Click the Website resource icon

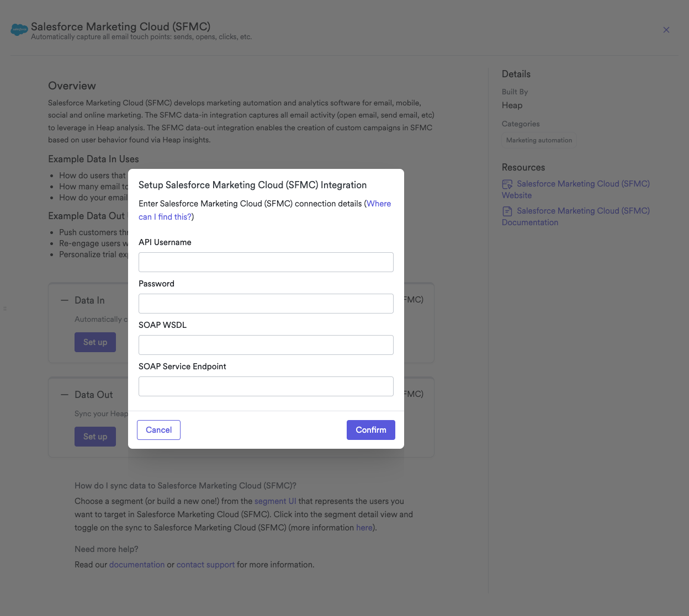coord(507,184)
